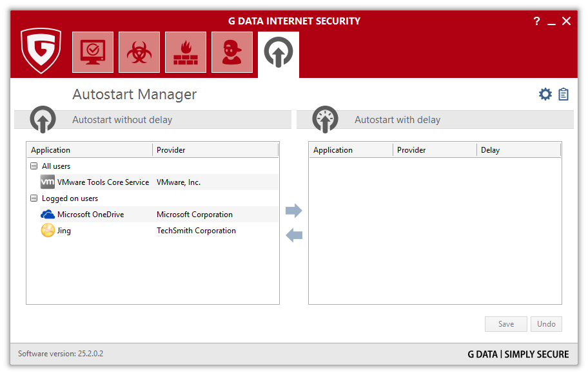This screenshot has width=588, height=375.
Task: Select the Jing autostart entry
Action: point(64,231)
